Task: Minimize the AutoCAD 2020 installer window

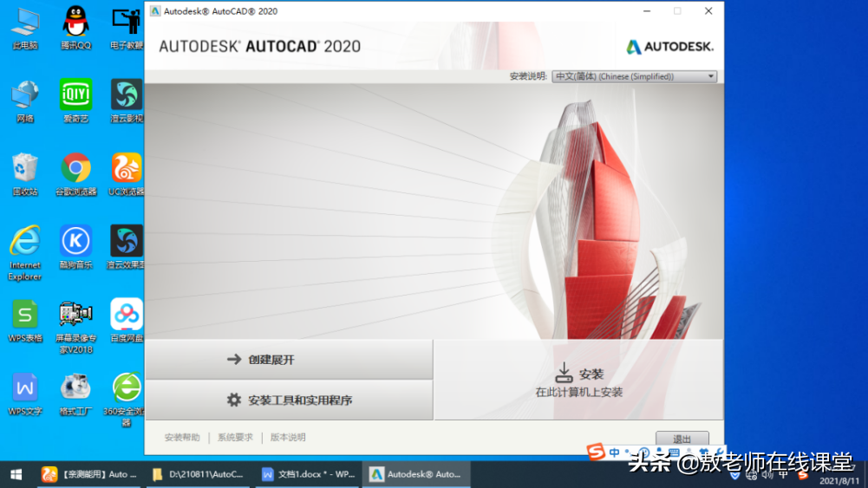Action: [x=647, y=11]
